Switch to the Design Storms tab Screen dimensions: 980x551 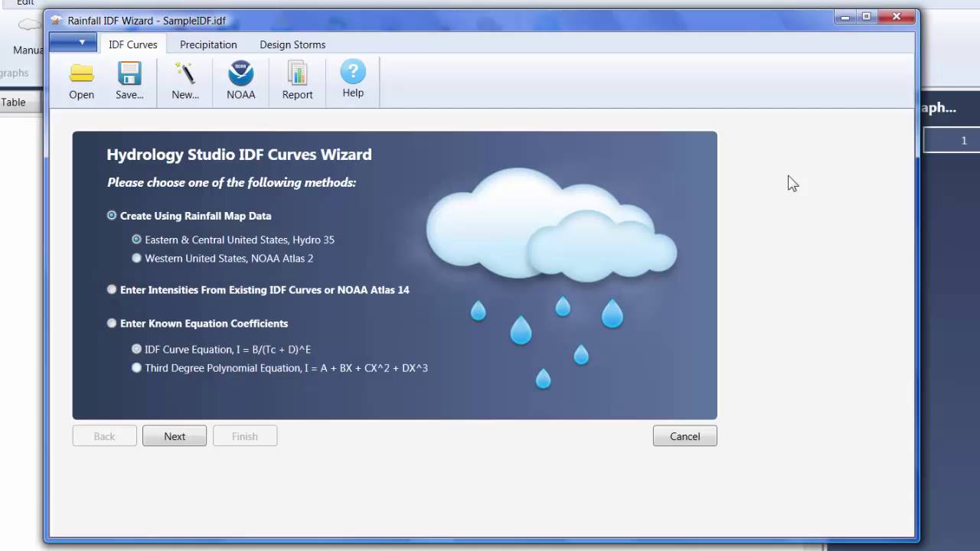click(292, 44)
